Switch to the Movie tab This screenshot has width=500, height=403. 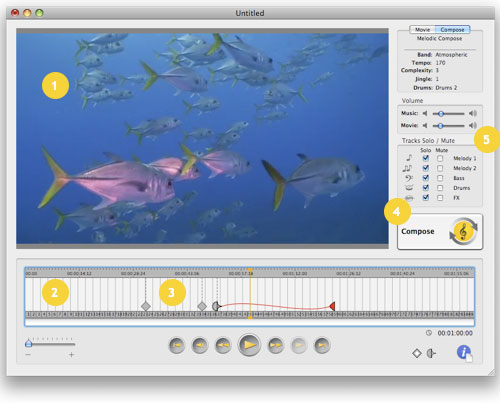(x=422, y=30)
